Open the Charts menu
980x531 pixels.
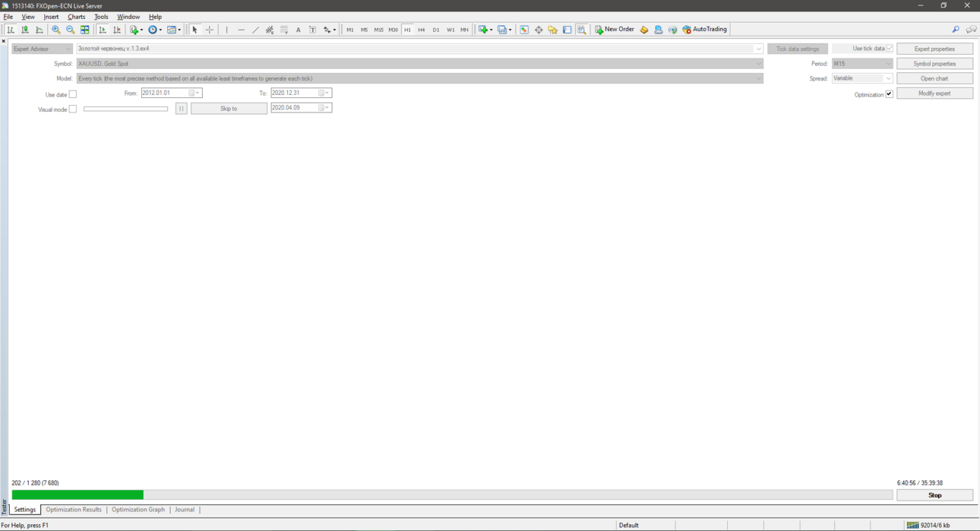pyautogui.click(x=77, y=17)
